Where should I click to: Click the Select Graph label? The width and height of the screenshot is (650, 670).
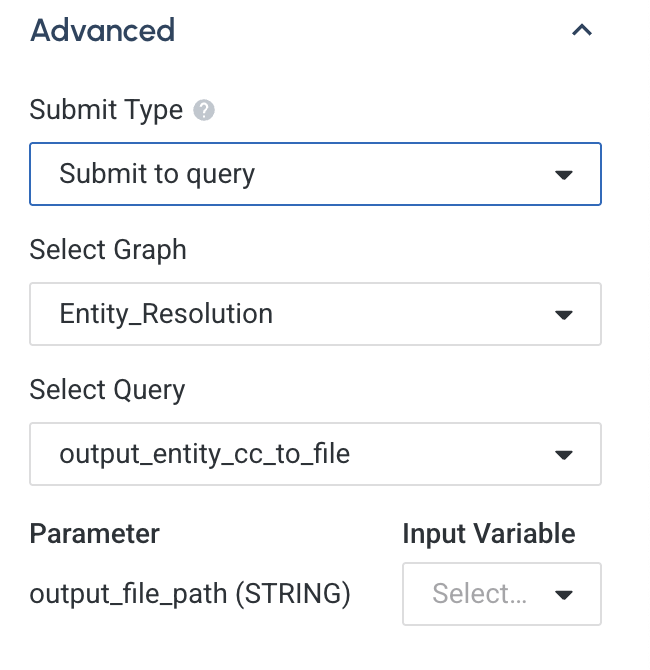[108, 249]
